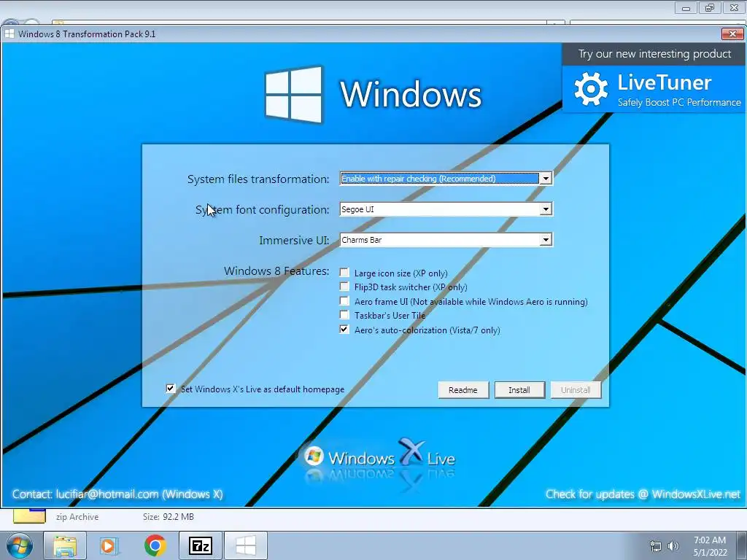Click the "Size: 92.2 MB" status text
747x560 pixels.
click(169, 517)
